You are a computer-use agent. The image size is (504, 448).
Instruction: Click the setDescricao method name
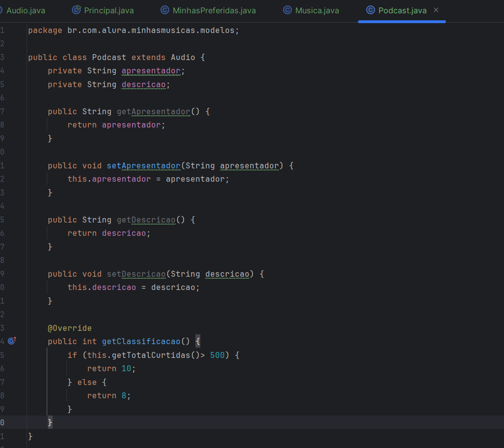point(136,274)
